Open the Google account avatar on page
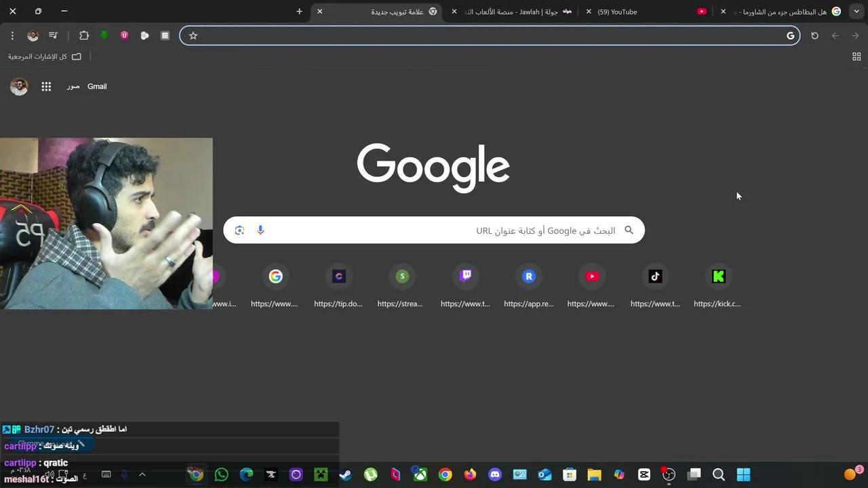Screen dimensions: 868x488 (x=19, y=86)
